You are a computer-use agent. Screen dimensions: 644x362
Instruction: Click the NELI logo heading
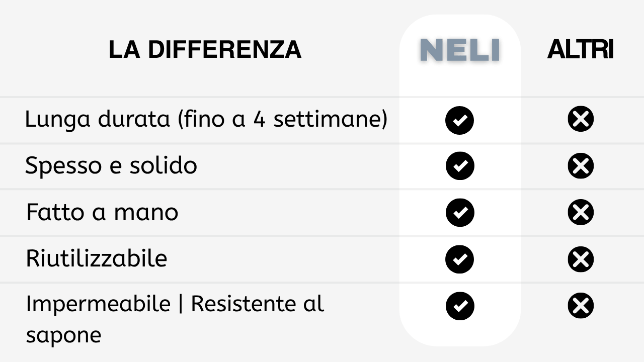click(460, 50)
